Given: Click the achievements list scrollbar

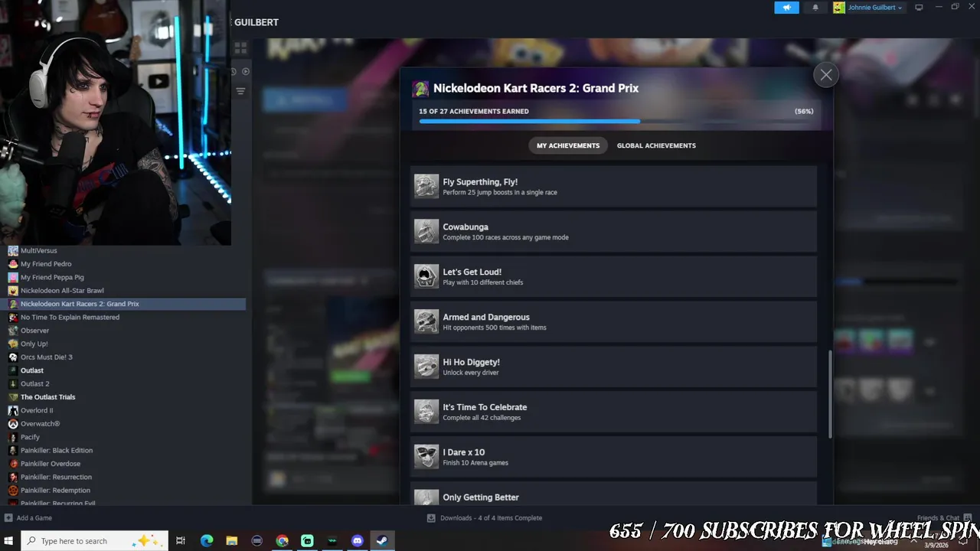Looking at the screenshot, I should [x=830, y=394].
